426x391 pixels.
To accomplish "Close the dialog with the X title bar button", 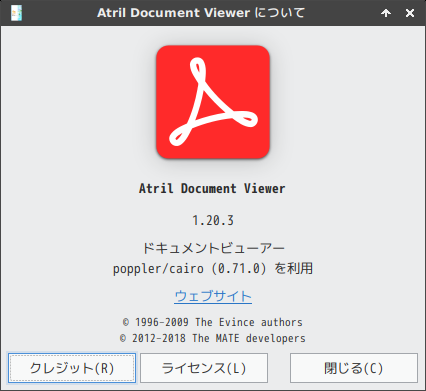I will click(410, 13).
